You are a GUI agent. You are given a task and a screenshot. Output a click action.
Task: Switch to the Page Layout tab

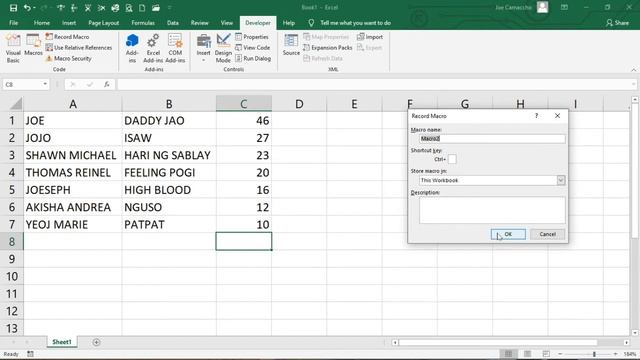(104, 23)
